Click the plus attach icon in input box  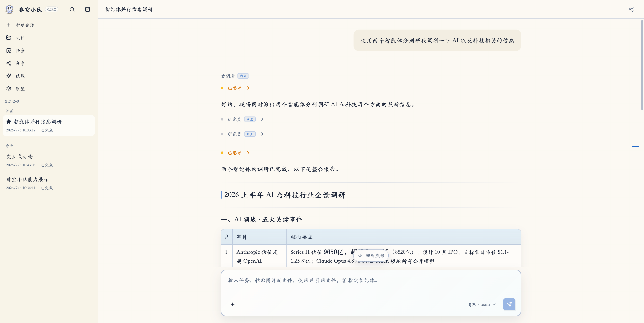point(232,304)
